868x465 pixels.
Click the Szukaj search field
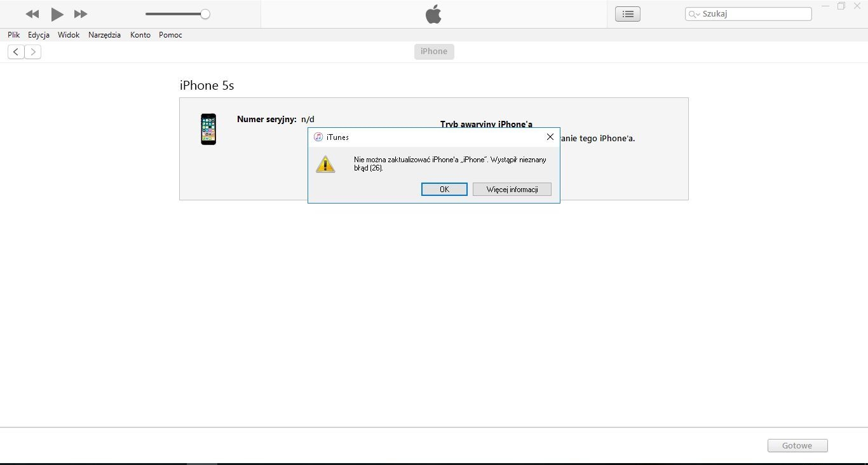click(x=749, y=14)
